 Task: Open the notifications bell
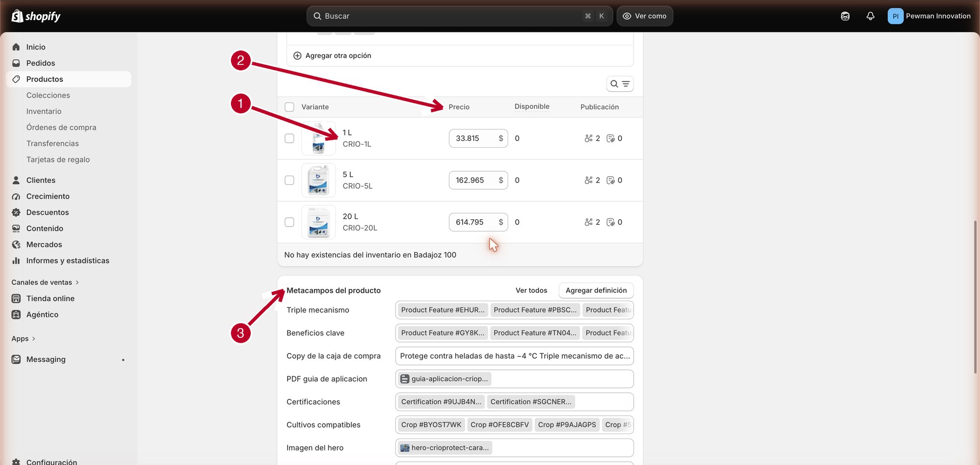coord(870,16)
